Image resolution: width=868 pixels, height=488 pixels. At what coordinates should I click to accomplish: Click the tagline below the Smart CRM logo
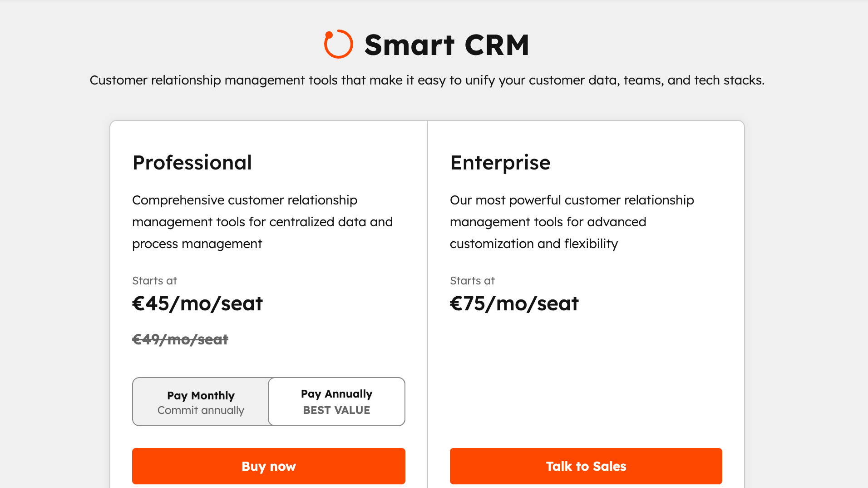pos(427,80)
